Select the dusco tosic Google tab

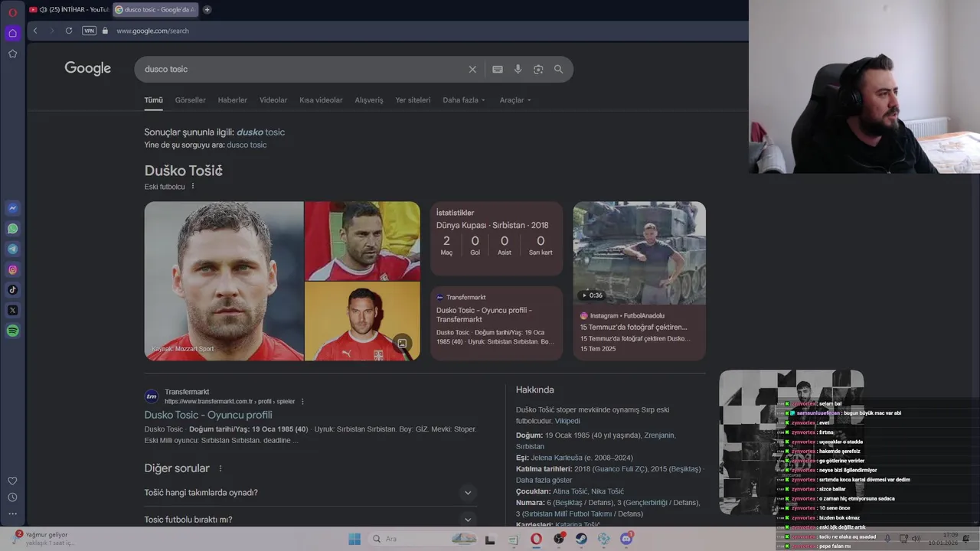pos(155,10)
